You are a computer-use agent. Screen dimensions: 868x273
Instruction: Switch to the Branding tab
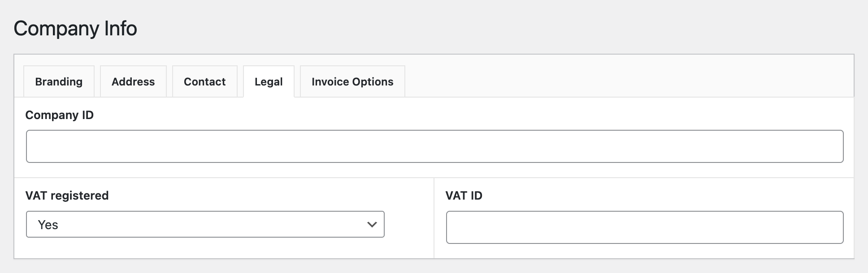[x=59, y=81]
